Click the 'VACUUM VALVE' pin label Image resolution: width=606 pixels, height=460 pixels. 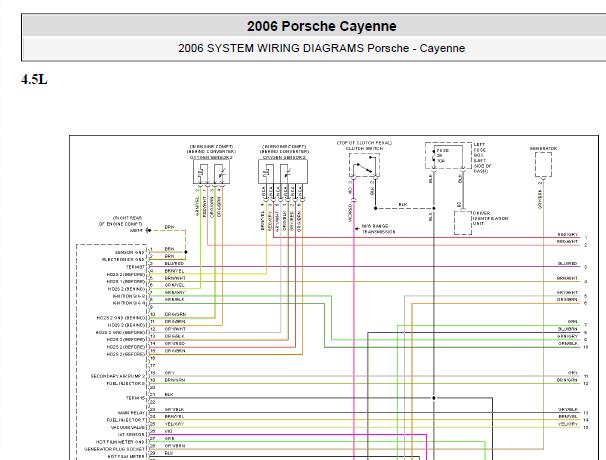tap(128, 428)
